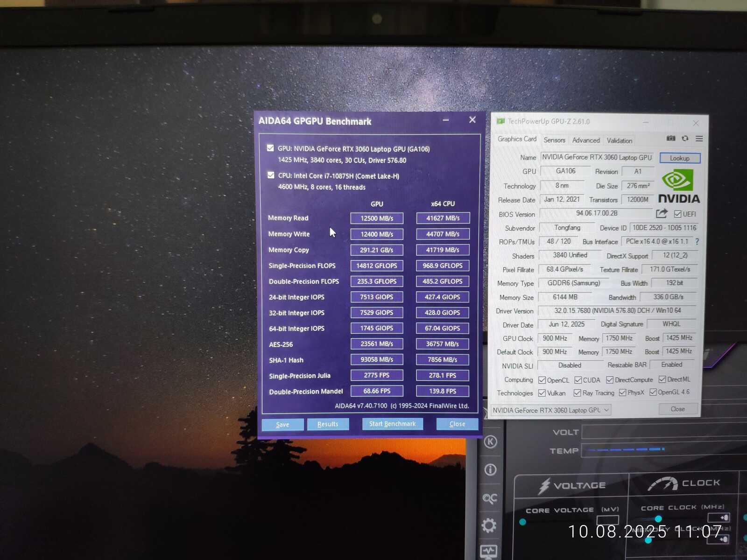This screenshot has height=560, width=747.
Task: Open the GPU-Z hamburger menu
Action: pos(699,139)
